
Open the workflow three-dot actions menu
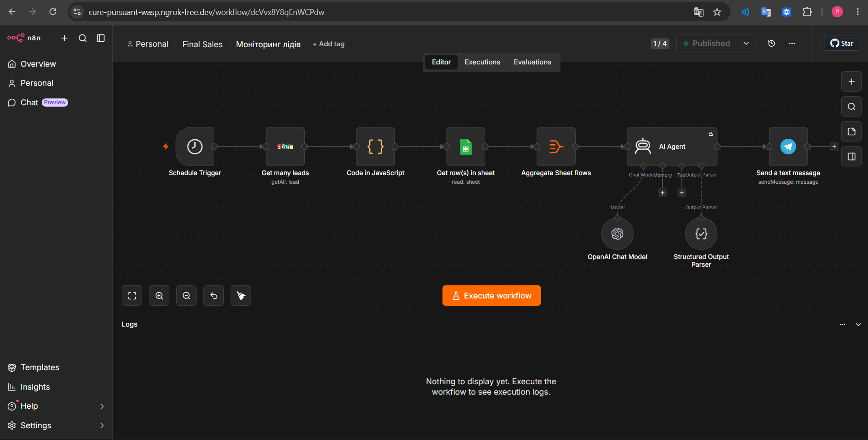[792, 44]
